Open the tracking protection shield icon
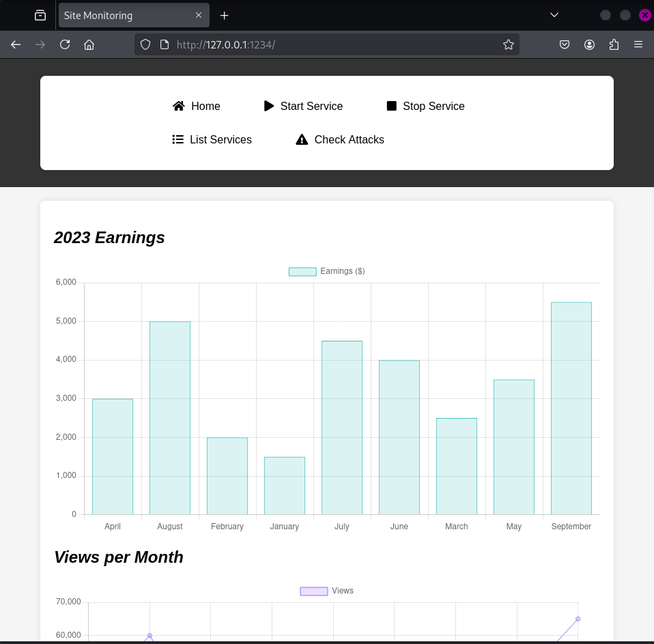The image size is (654, 644). 144,44
